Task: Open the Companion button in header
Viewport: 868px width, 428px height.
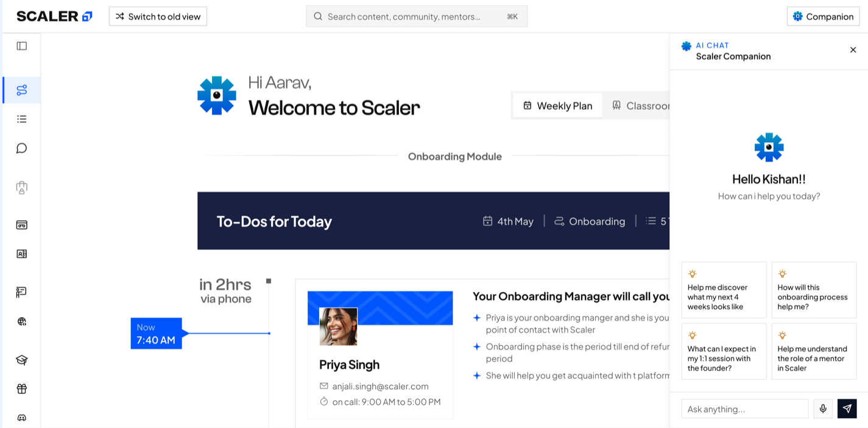Action: click(823, 16)
